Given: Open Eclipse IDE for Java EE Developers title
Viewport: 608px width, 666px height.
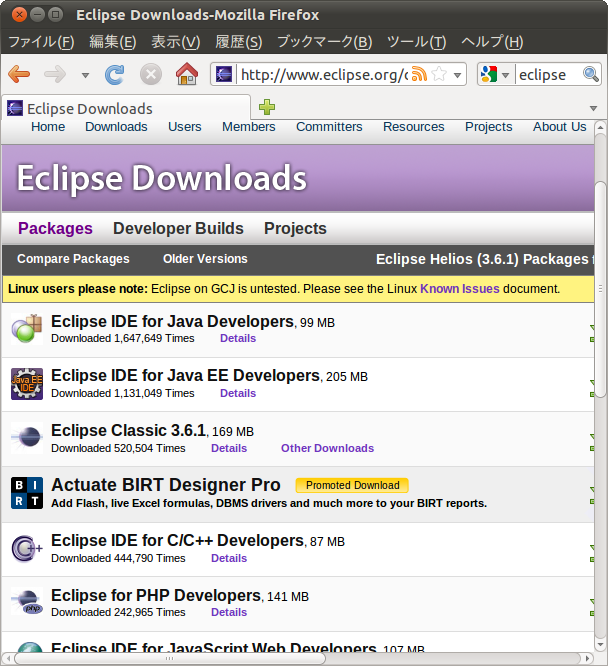Looking at the screenshot, I should (185, 375).
